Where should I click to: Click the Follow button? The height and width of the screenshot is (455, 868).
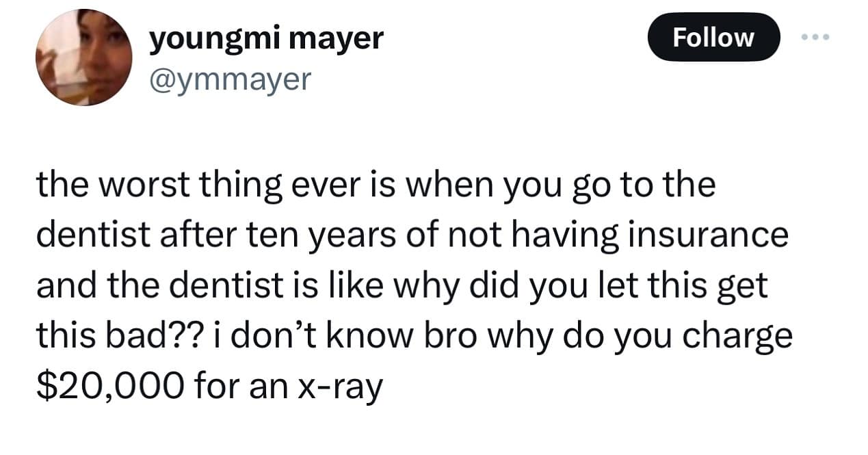click(x=713, y=37)
